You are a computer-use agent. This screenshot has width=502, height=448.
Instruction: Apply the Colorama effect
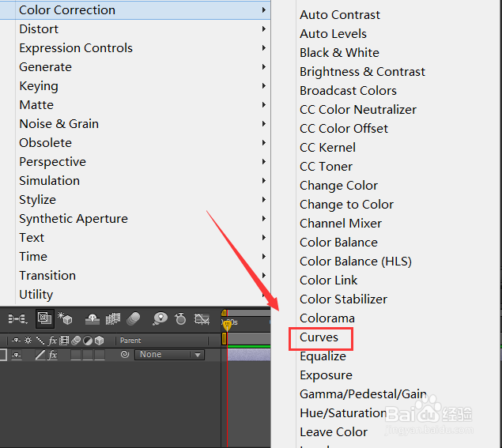(326, 318)
